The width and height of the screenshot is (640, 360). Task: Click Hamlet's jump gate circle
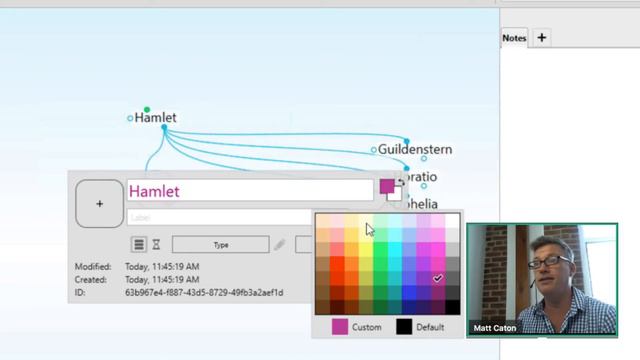tap(130, 118)
